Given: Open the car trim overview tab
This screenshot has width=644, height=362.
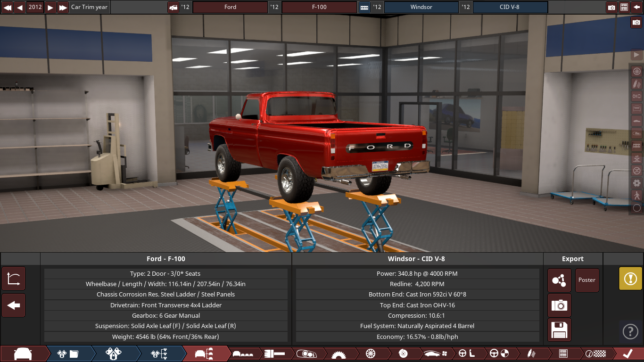Looking at the screenshot, I should tap(204, 354).
